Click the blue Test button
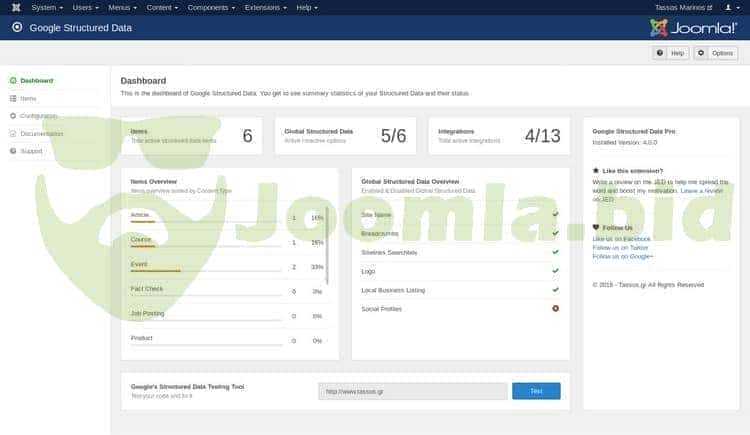This screenshot has height=435, width=750. 536,391
